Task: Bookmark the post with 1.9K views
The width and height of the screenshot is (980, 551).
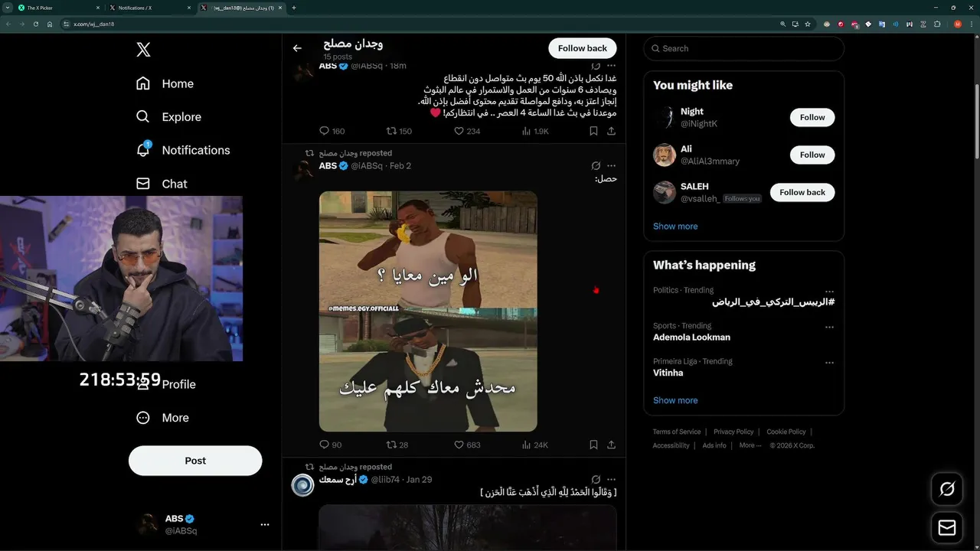Action: 593,131
